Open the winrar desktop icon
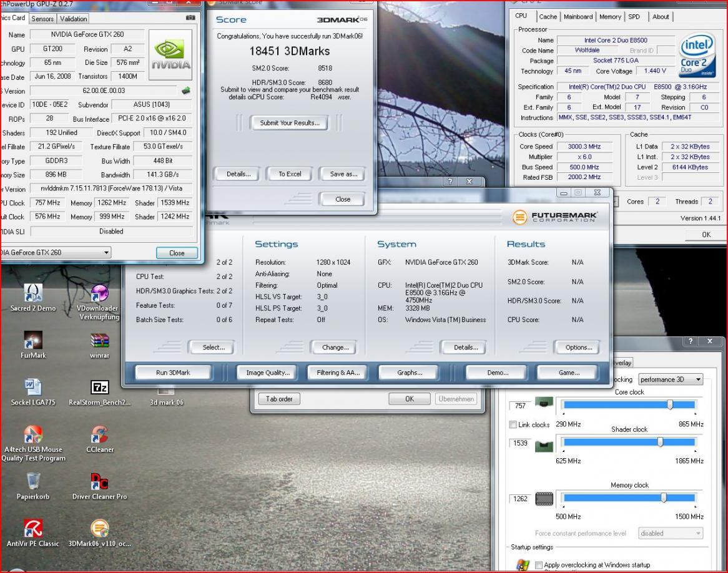The height and width of the screenshot is (573, 728). coord(99,345)
